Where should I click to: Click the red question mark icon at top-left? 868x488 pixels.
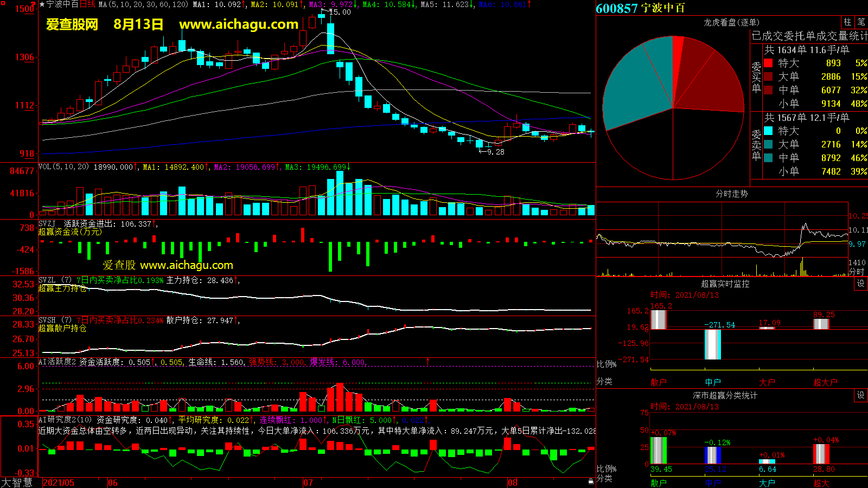tap(34, 4)
